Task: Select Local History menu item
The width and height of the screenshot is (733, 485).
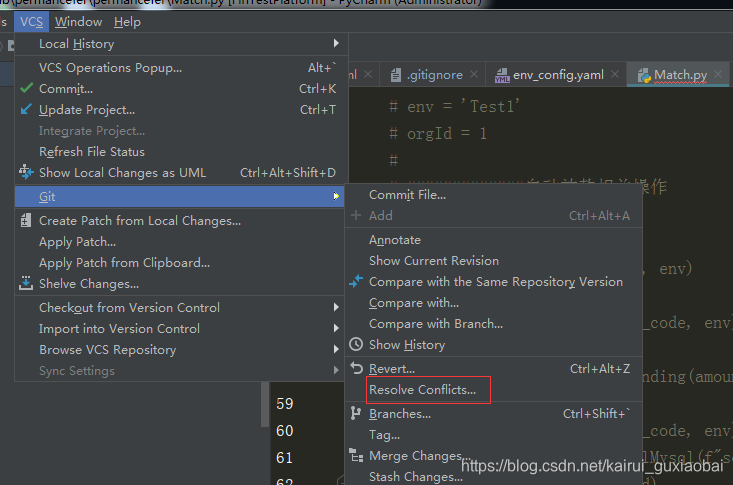Action: (x=181, y=43)
